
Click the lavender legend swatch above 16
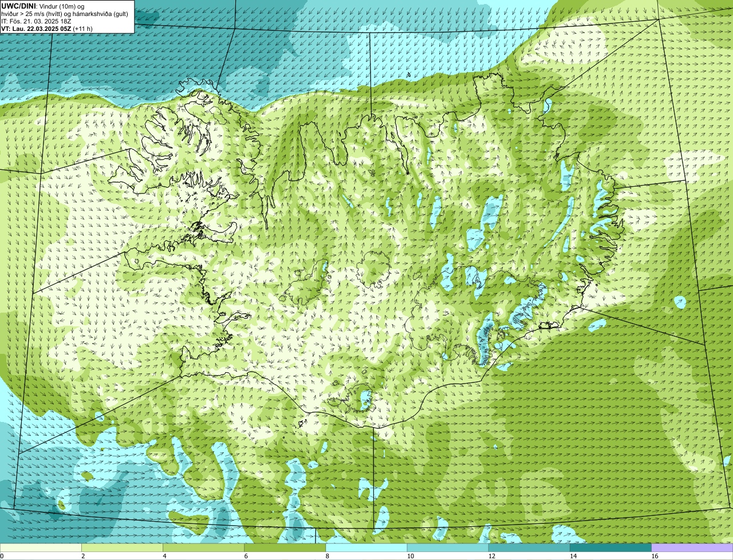coord(692,548)
